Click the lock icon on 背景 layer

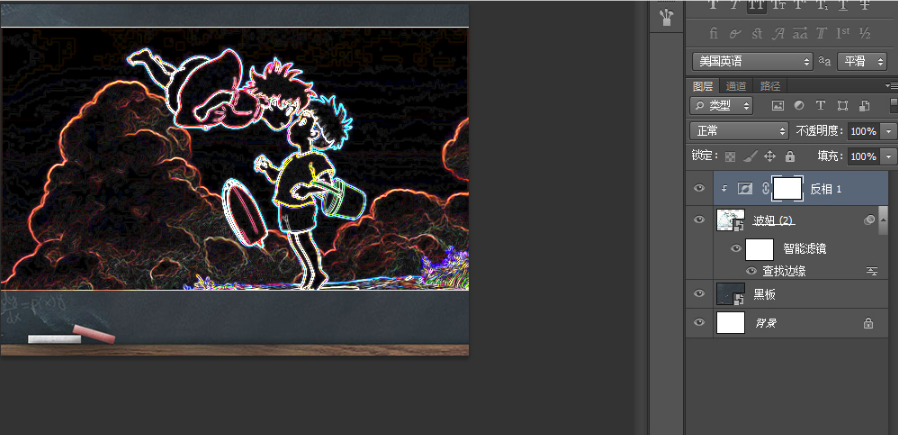868,323
